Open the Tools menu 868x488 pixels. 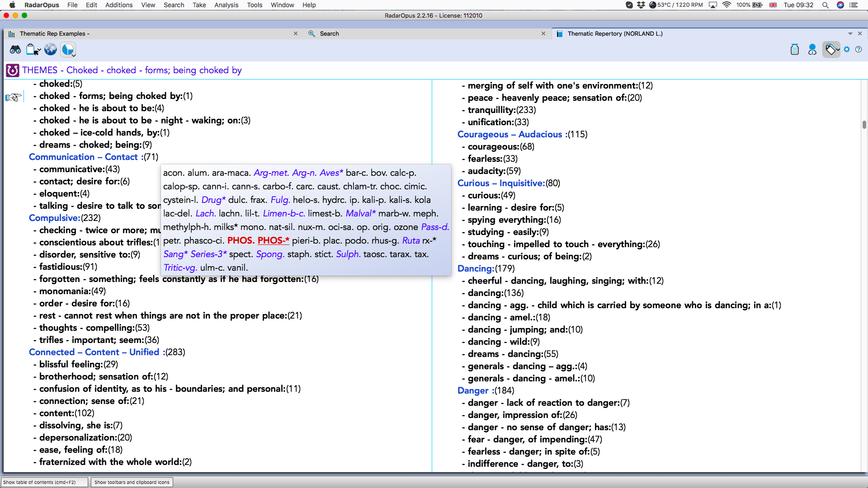coord(255,5)
